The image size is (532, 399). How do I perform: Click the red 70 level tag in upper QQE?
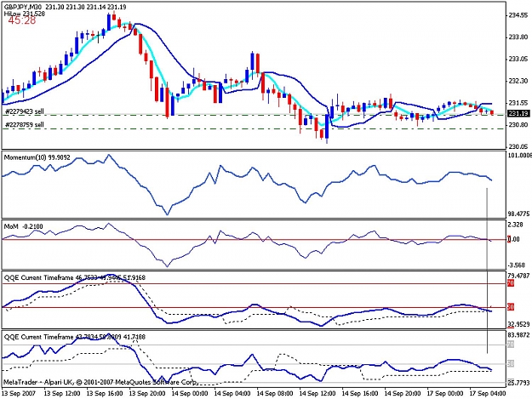[x=511, y=283]
